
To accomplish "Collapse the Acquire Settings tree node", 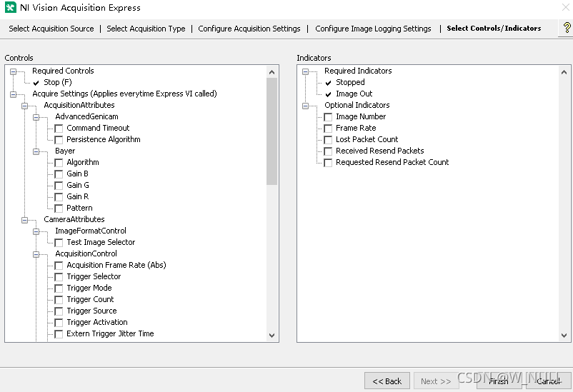I will (13, 94).
